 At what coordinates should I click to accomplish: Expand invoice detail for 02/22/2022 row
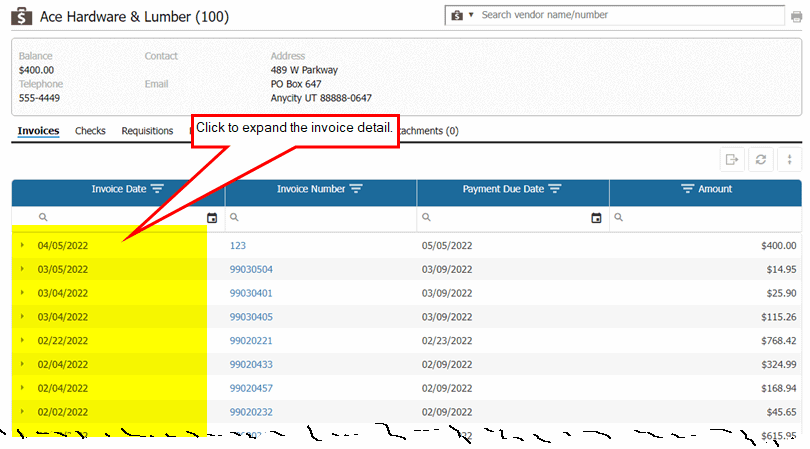[22, 340]
